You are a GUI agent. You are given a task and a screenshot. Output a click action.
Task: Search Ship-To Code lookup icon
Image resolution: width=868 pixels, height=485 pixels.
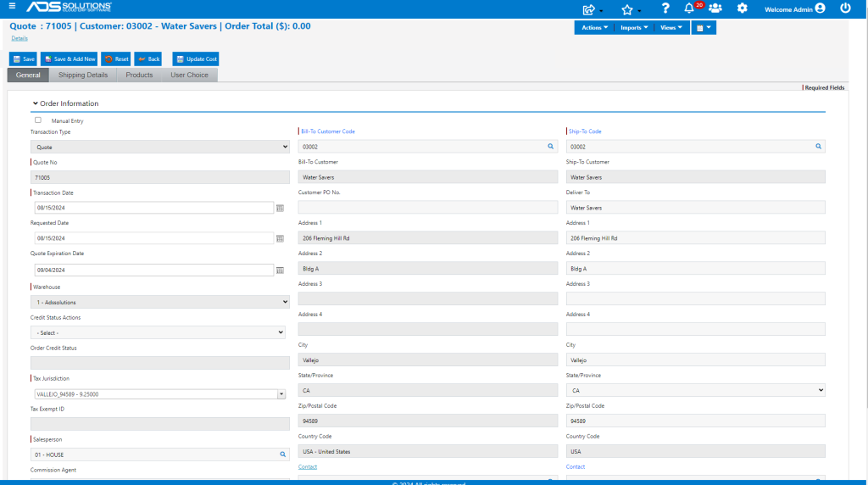click(818, 146)
